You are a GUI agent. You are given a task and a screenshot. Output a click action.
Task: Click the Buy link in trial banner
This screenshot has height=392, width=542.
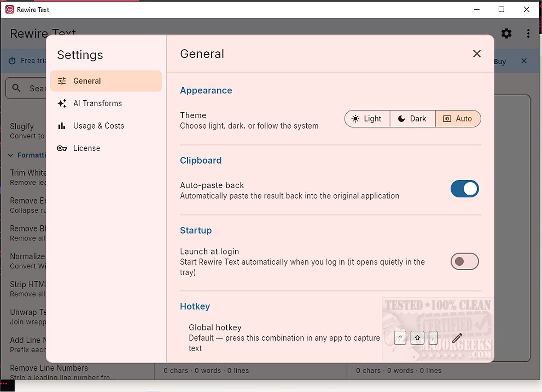click(500, 62)
